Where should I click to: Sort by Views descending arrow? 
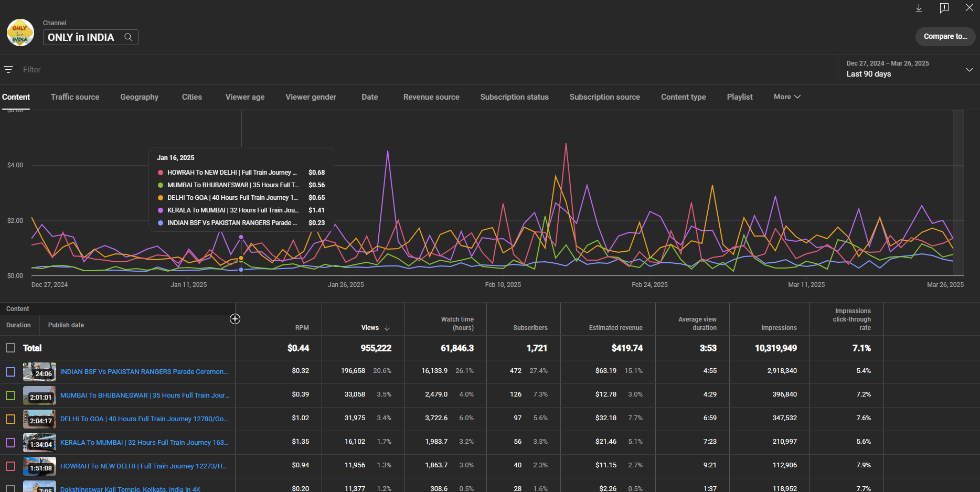[387, 328]
